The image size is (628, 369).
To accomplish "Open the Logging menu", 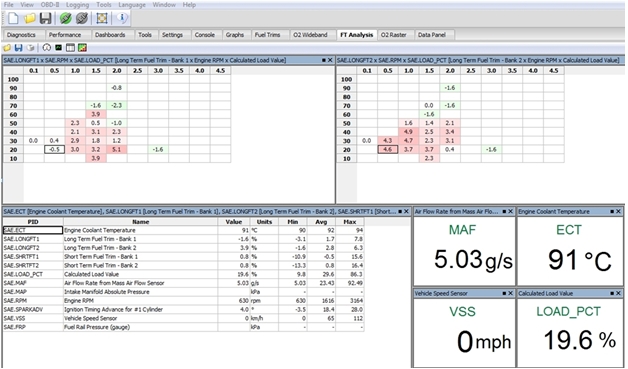I will click(x=77, y=5).
